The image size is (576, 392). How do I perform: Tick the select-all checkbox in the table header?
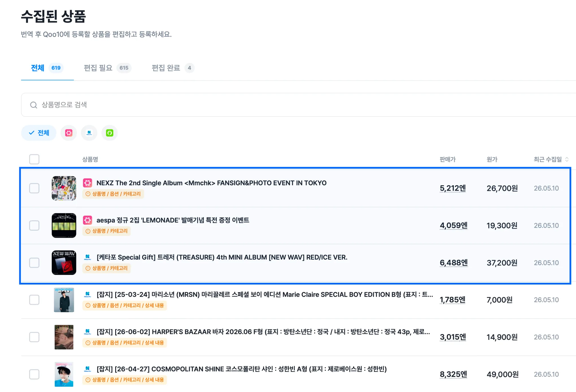tap(34, 159)
